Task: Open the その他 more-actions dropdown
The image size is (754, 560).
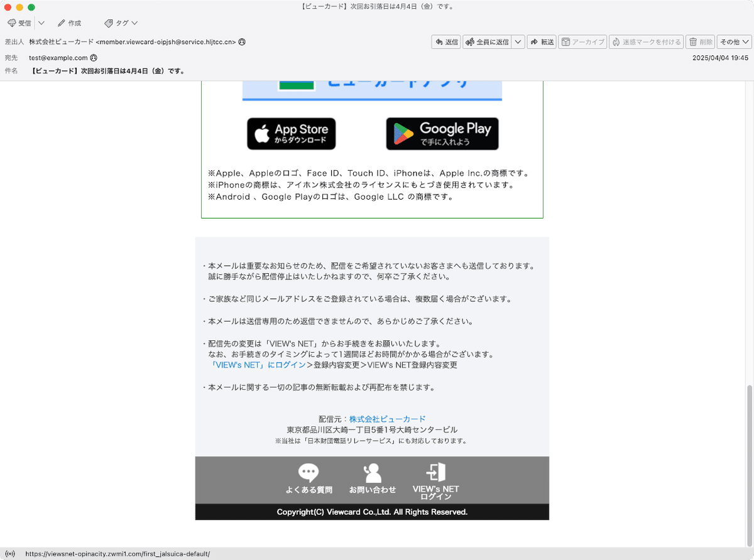Action: [x=735, y=42]
